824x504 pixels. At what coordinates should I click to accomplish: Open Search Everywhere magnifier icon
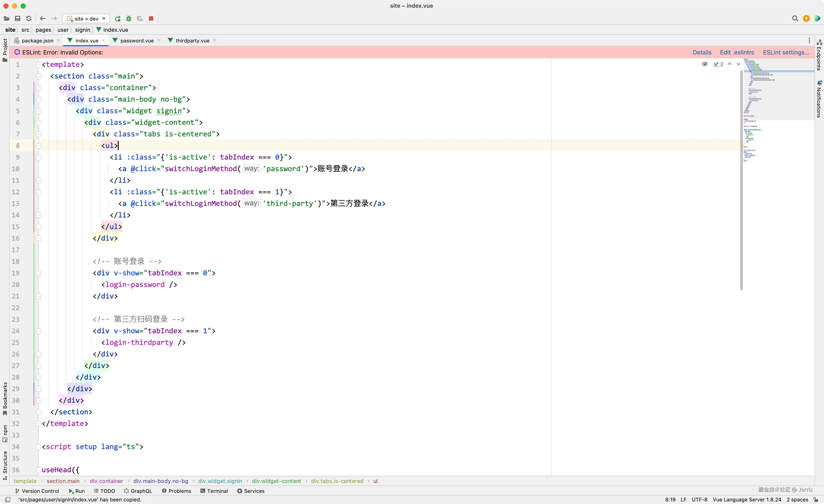pyautogui.click(x=795, y=19)
